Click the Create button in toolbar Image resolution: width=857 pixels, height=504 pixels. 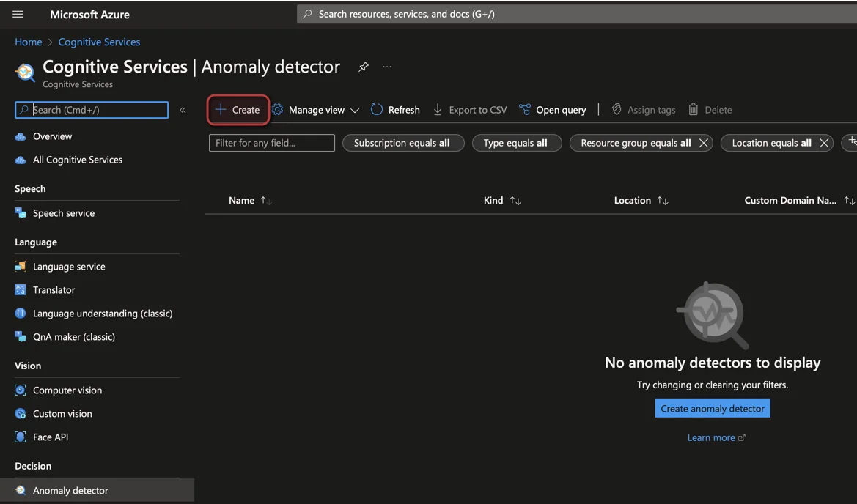point(238,110)
